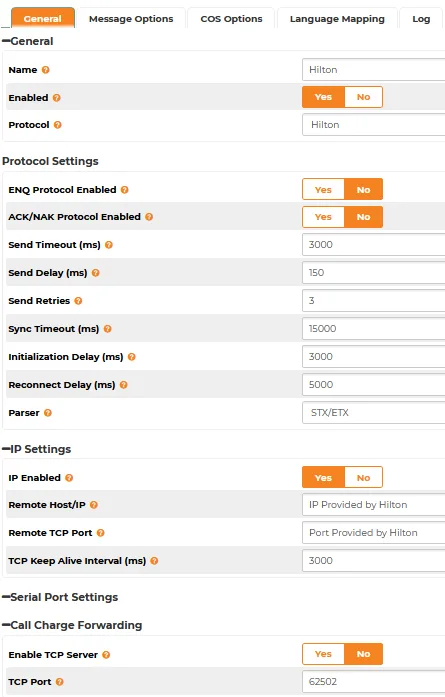Click the Remote Host/IP field
Screen dimensions: 445x697
pyautogui.click(x=373, y=505)
